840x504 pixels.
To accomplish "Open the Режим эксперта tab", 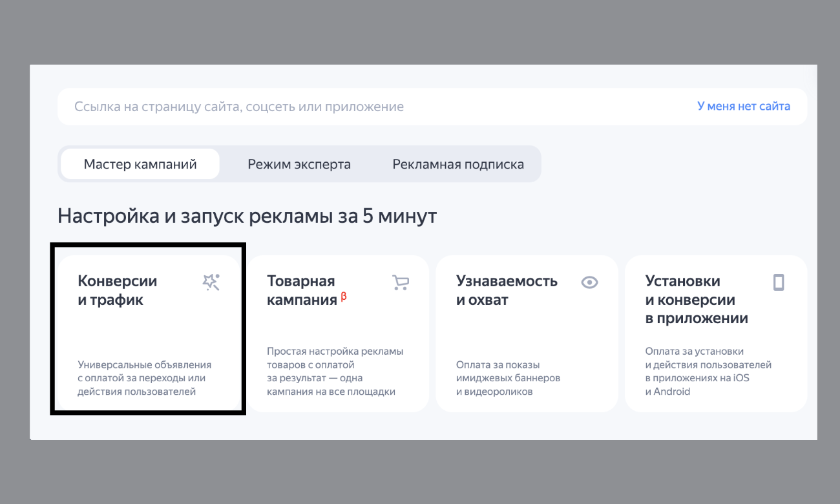I will coord(299,164).
